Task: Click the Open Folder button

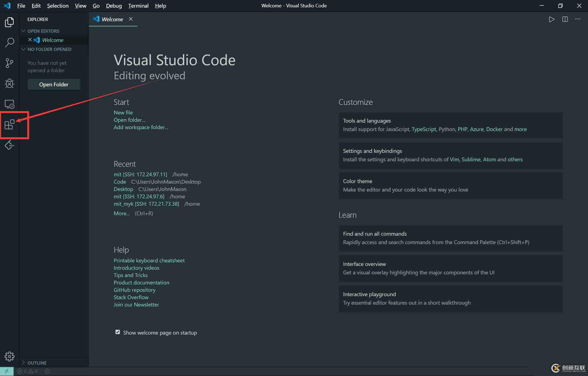Action: [54, 84]
